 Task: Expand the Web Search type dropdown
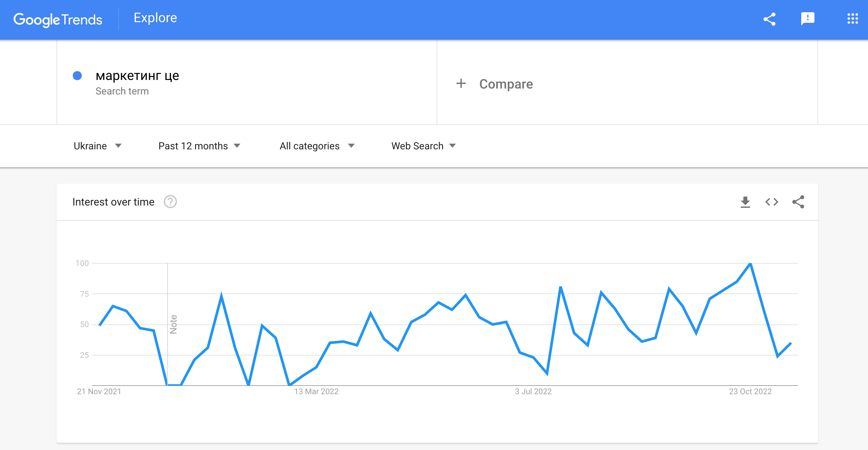(x=423, y=146)
